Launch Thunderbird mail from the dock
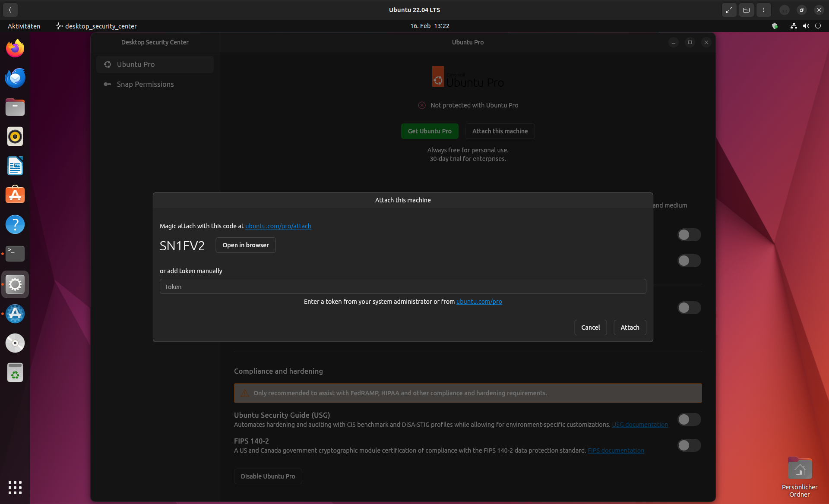This screenshot has height=504, width=829. (15, 78)
